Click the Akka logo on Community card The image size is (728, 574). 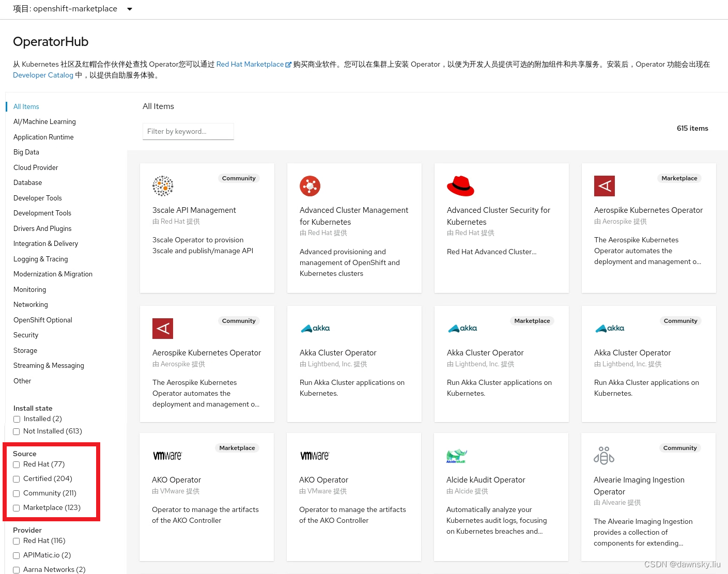[x=610, y=329]
